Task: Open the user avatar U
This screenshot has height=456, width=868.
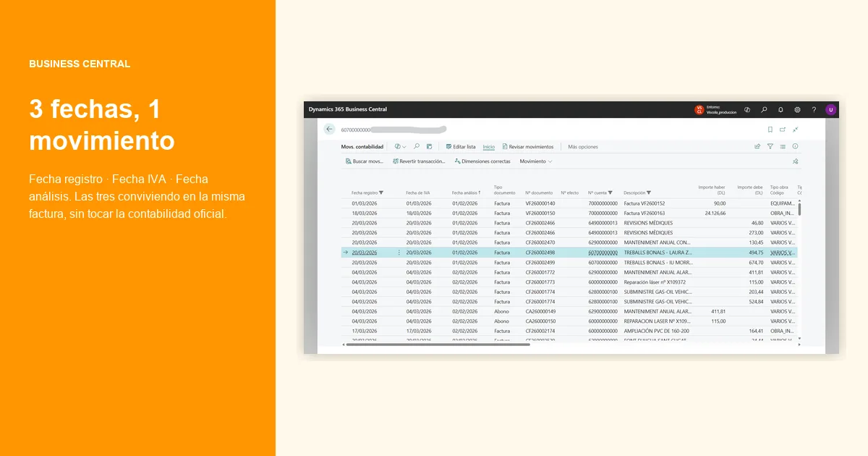Action: click(x=830, y=110)
